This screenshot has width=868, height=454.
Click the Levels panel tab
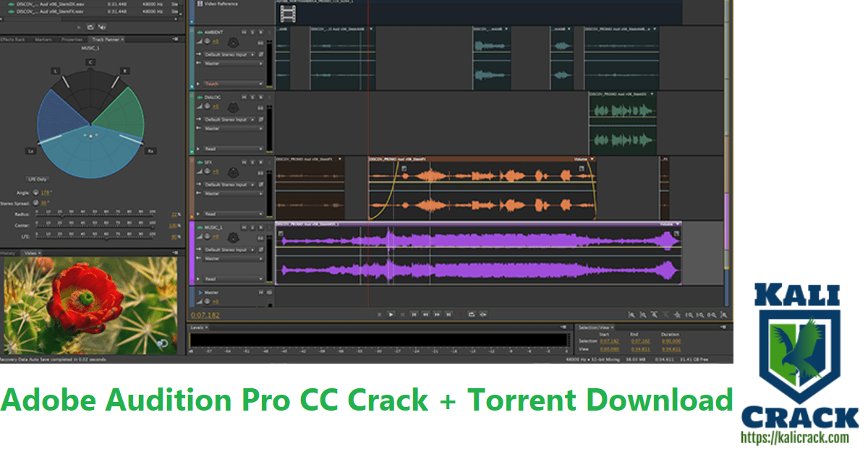point(197,327)
